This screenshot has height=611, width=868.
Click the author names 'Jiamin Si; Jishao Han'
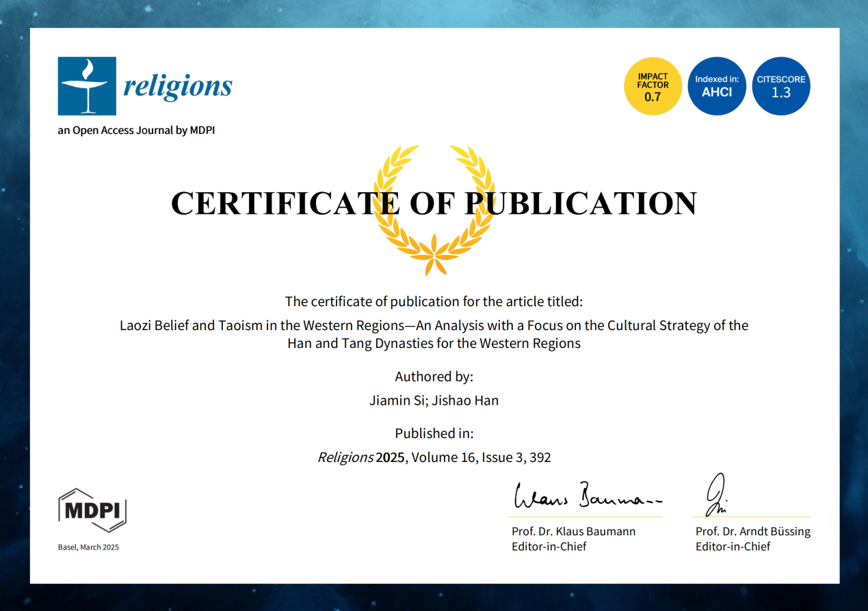point(434,400)
